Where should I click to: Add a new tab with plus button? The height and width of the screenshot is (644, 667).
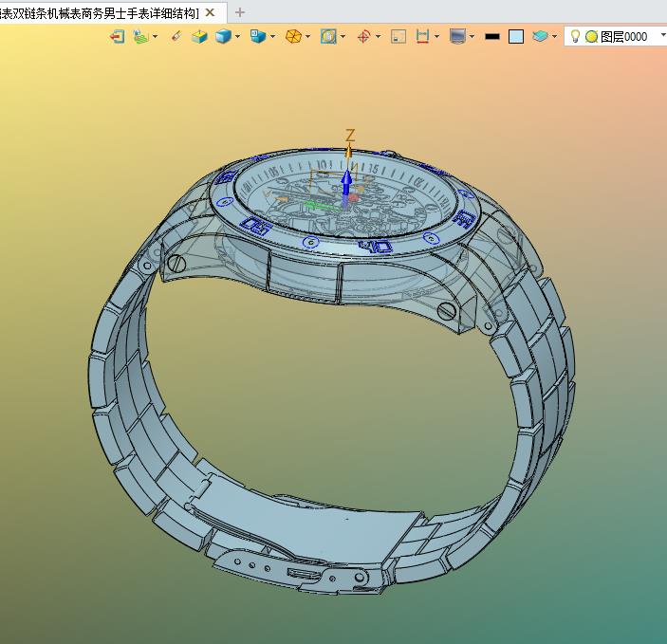240,12
